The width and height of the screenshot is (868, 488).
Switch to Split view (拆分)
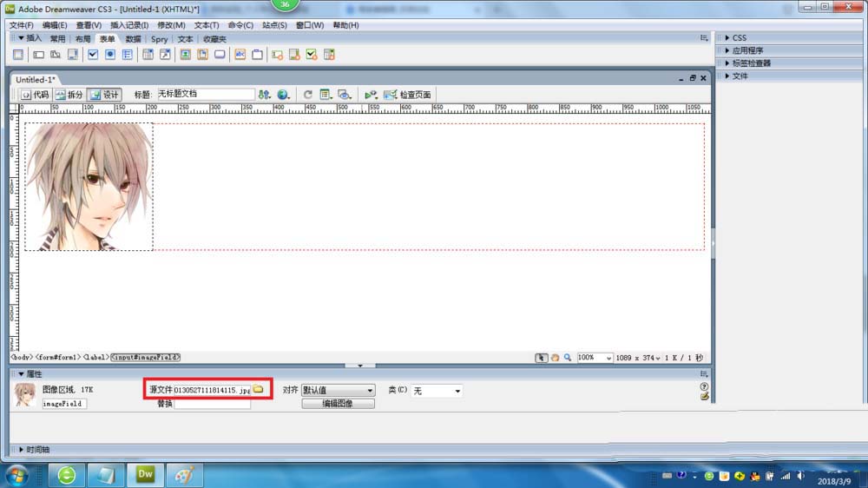(69, 95)
